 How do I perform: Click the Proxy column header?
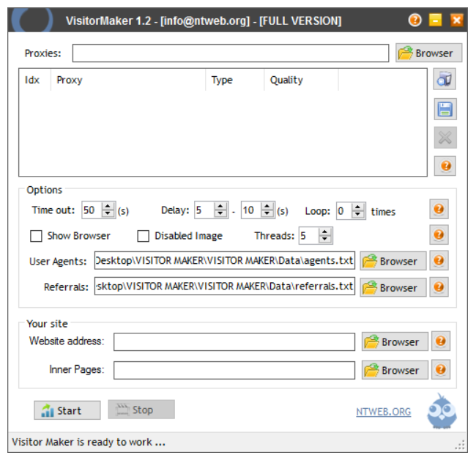pos(128,80)
